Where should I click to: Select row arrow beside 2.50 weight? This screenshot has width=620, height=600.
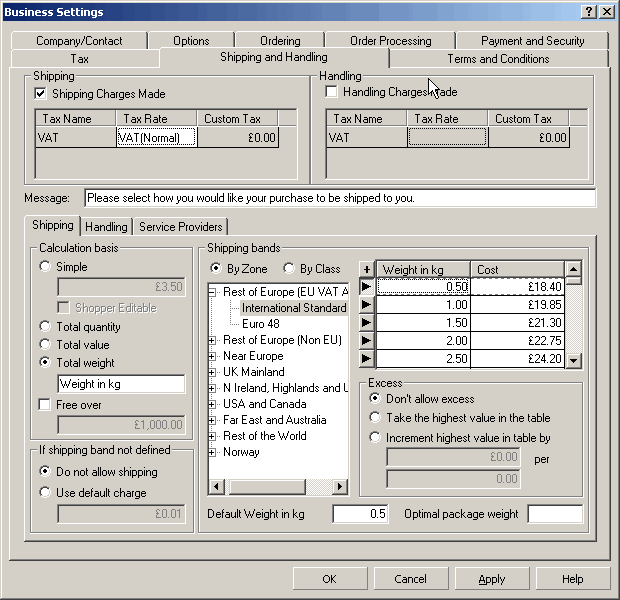tap(366, 358)
